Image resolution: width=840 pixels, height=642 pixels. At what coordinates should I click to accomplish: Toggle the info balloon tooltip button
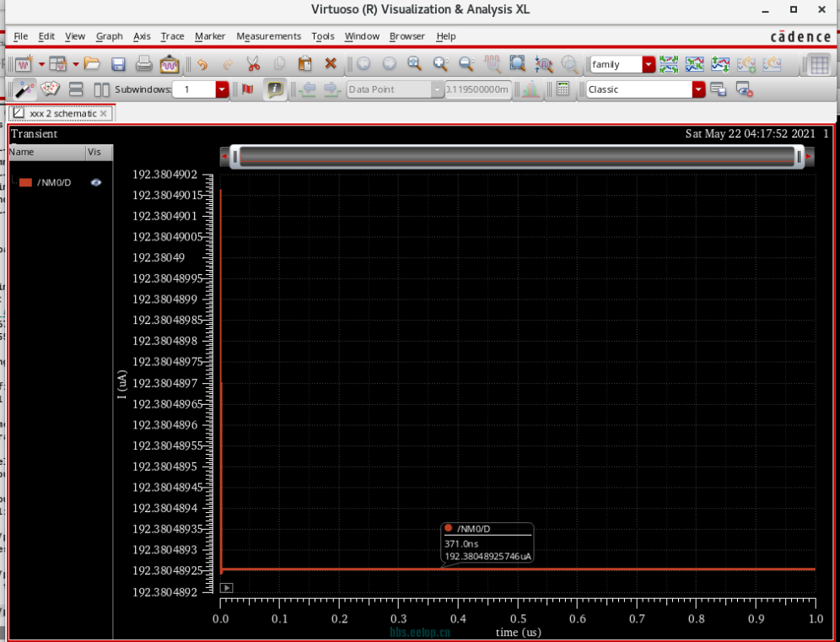275,89
